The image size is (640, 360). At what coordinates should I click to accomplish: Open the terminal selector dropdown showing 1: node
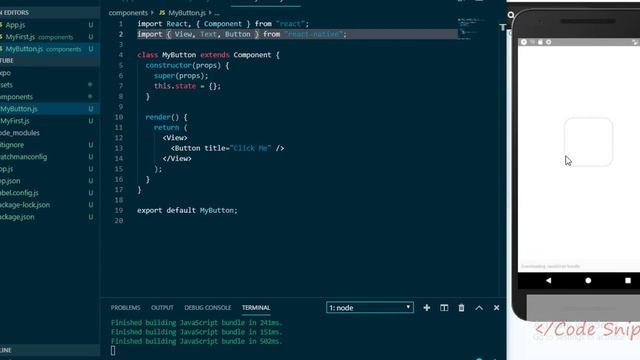point(370,308)
